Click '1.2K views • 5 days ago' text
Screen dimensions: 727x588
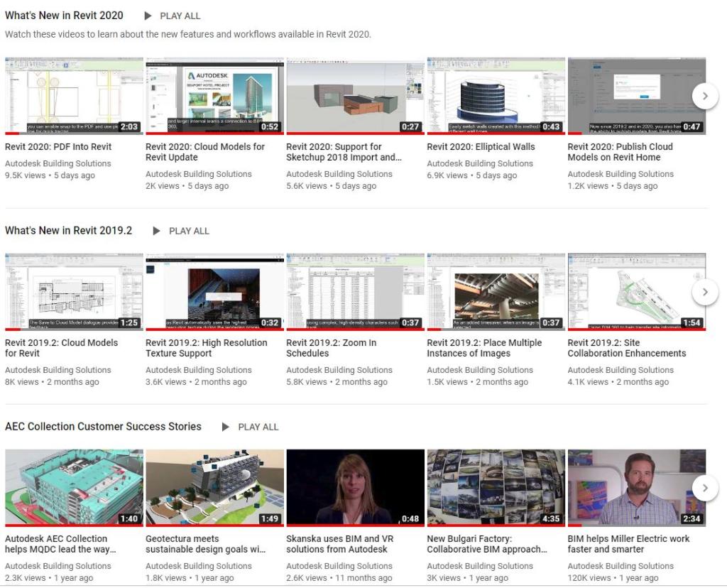(x=613, y=186)
